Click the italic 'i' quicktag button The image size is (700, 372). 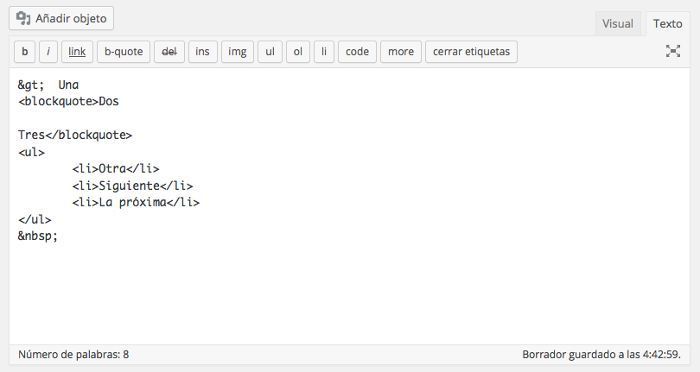(x=48, y=51)
